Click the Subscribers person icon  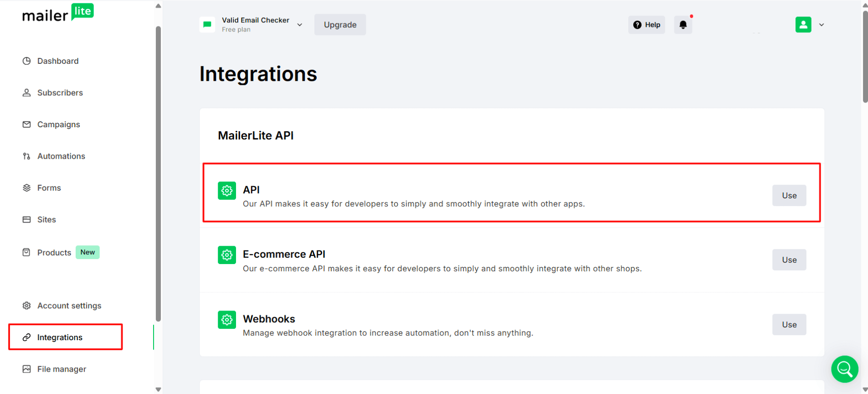click(26, 93)
